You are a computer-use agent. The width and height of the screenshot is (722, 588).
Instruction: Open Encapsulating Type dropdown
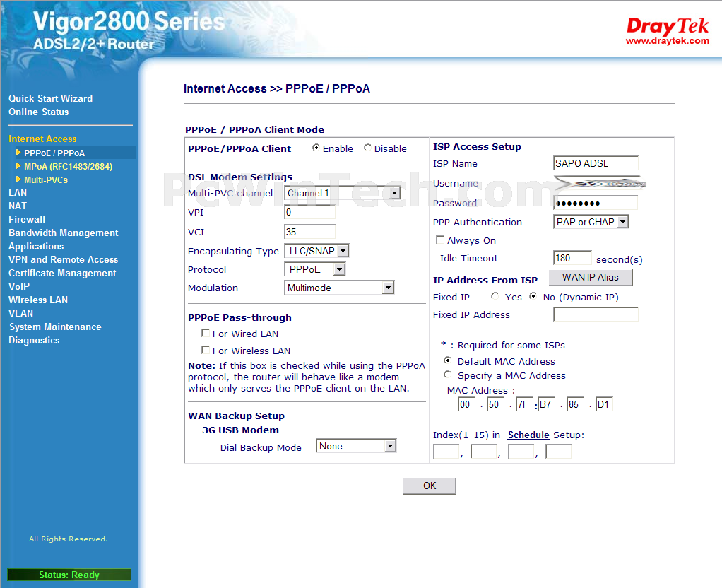[316, 251]
